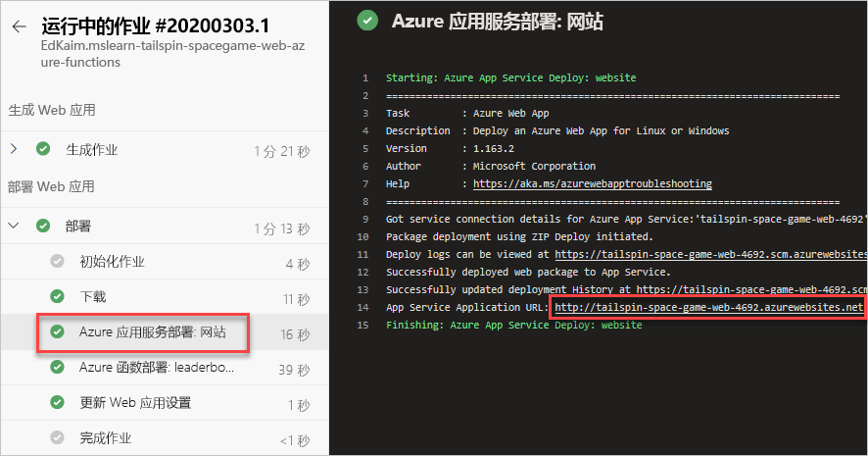The image size is (868, 456).
Task: Click the Azure 应用服务部署: 网站 log heading
Action: (x=498, y=22)
